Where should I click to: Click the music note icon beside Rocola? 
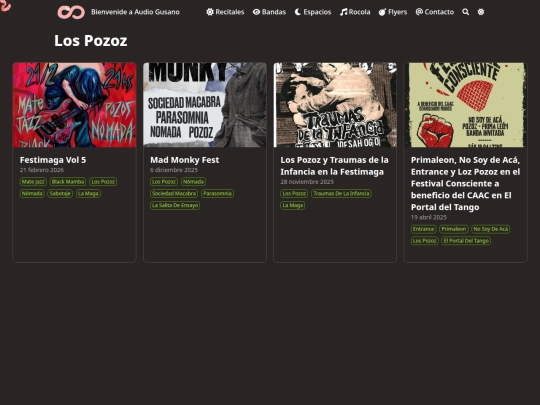click(x=343, y=12)
